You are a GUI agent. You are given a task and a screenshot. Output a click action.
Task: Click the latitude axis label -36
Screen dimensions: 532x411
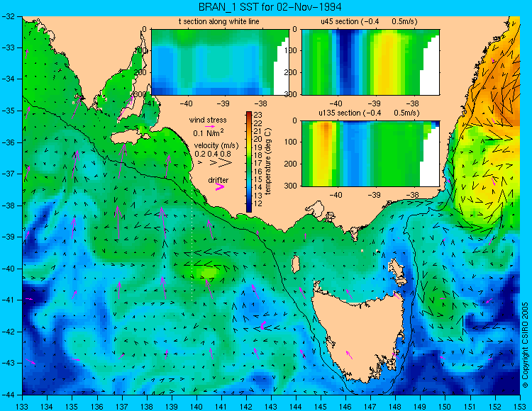pos(8,142)
